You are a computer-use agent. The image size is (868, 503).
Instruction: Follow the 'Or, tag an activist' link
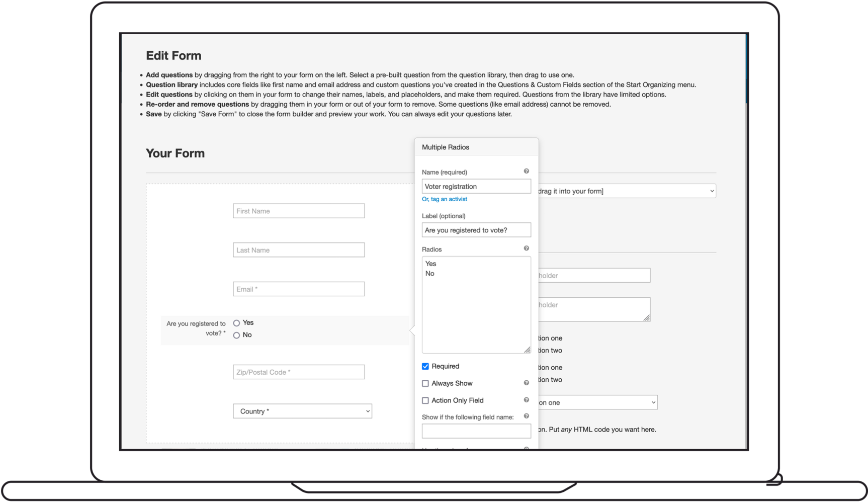click(444, 199)
